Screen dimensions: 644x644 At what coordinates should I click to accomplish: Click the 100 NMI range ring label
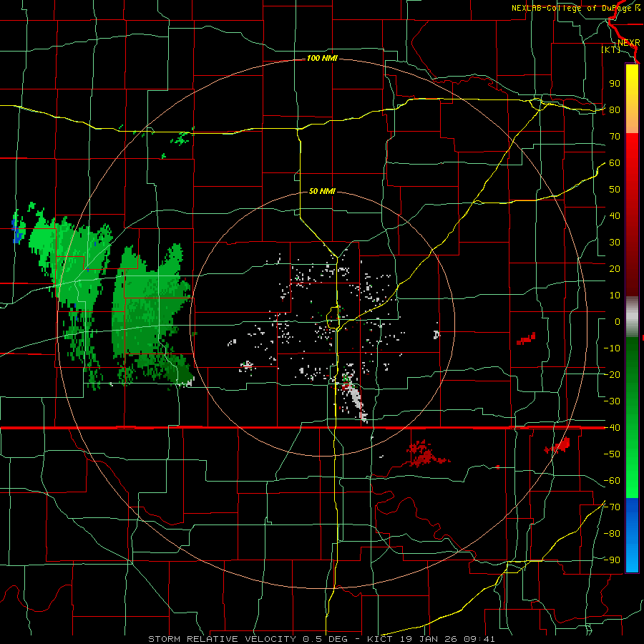(322, 59)
